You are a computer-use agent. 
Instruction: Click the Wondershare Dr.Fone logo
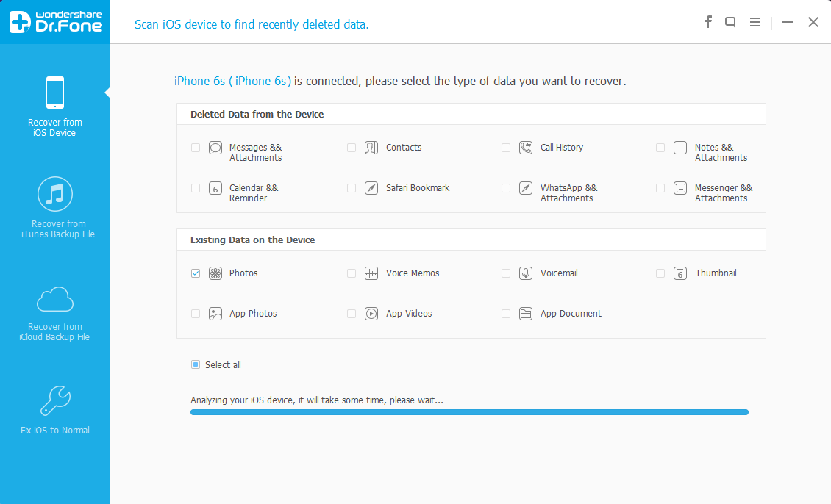(55, 22)
